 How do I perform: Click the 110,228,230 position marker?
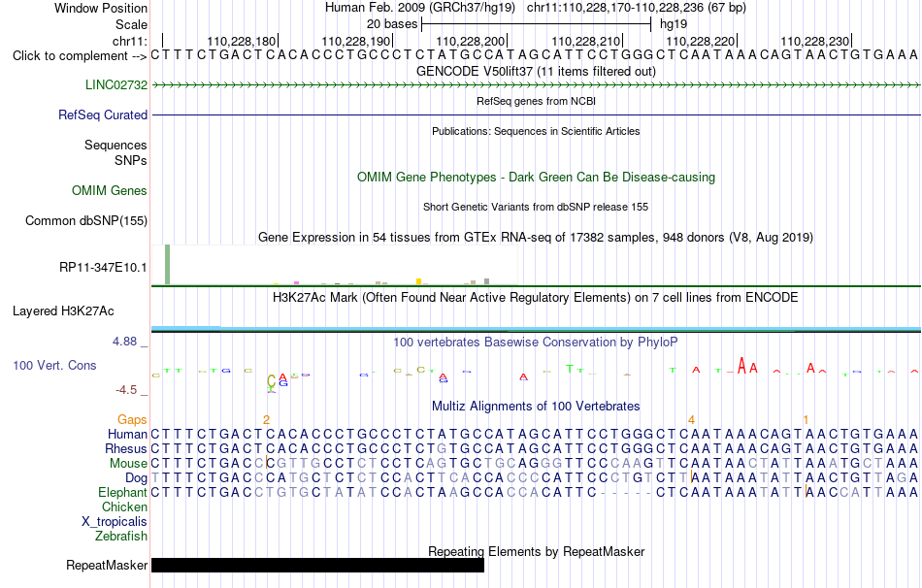815,41
